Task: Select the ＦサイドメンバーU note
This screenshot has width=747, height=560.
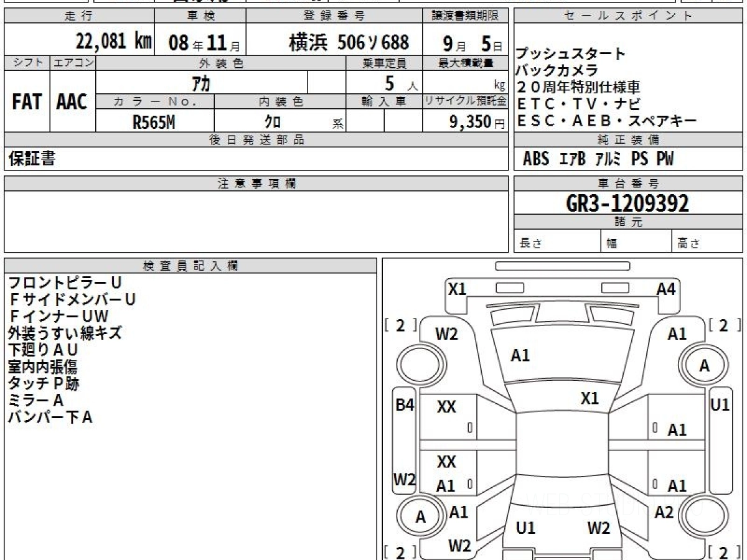Action: click(x=72, y=300)
